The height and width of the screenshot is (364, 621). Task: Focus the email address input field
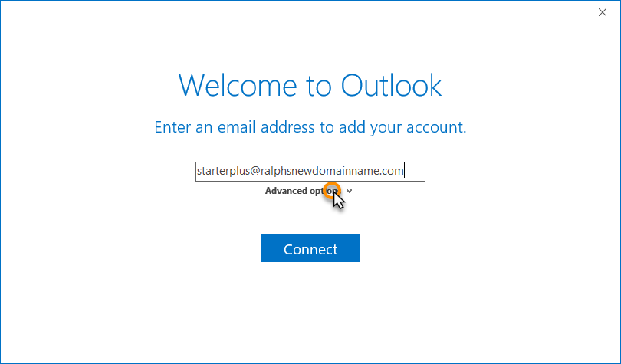[310, 172]
